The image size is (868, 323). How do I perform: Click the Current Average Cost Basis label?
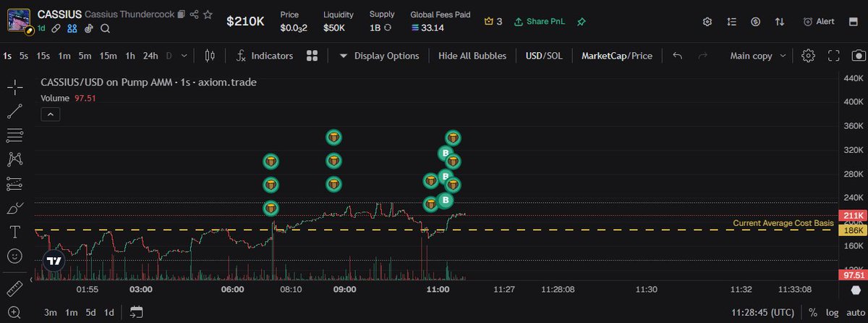pos(783,223)
